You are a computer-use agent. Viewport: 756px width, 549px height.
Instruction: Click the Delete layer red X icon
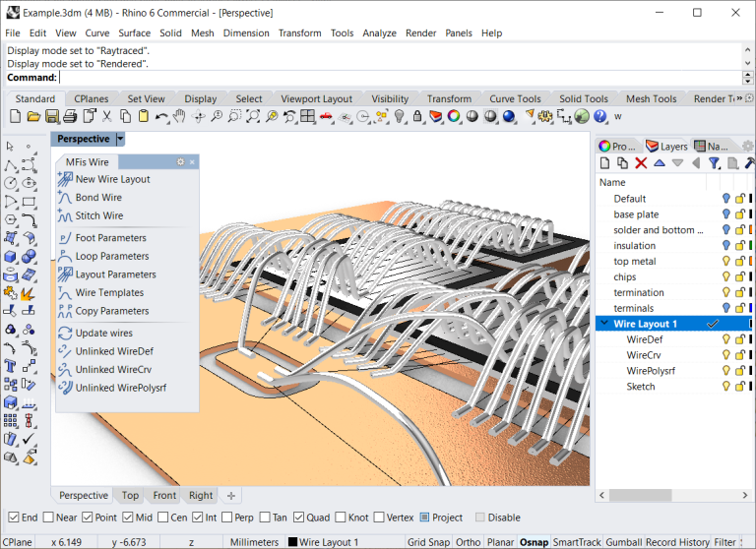(x=641, y=163)
